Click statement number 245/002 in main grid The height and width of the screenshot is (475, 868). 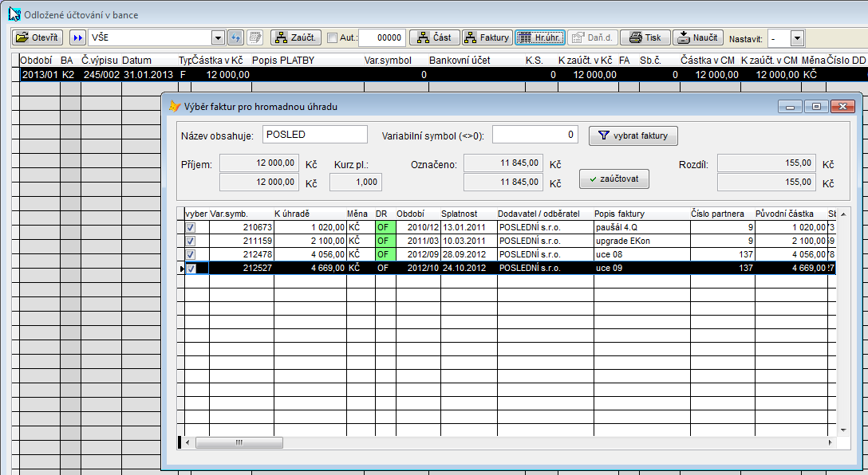coord(101,75)
